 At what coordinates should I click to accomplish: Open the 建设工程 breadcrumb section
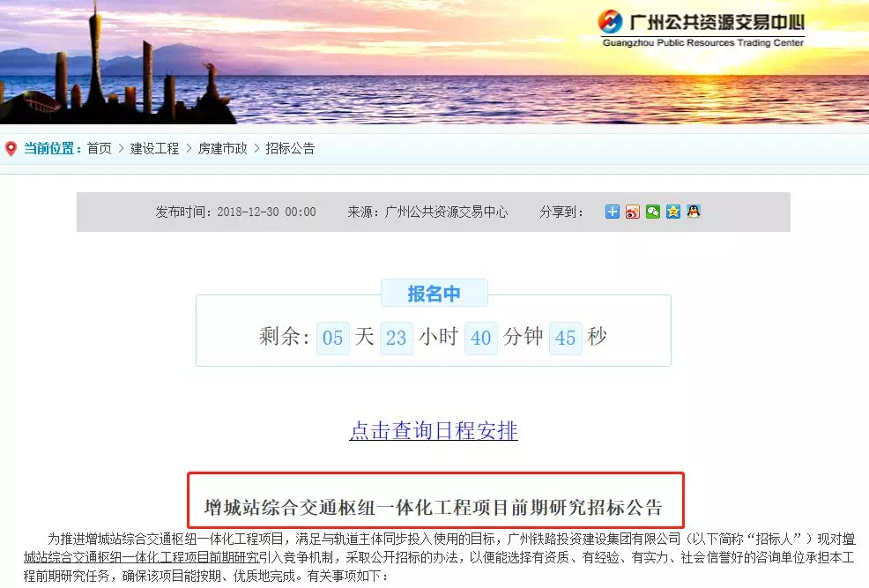154,148
